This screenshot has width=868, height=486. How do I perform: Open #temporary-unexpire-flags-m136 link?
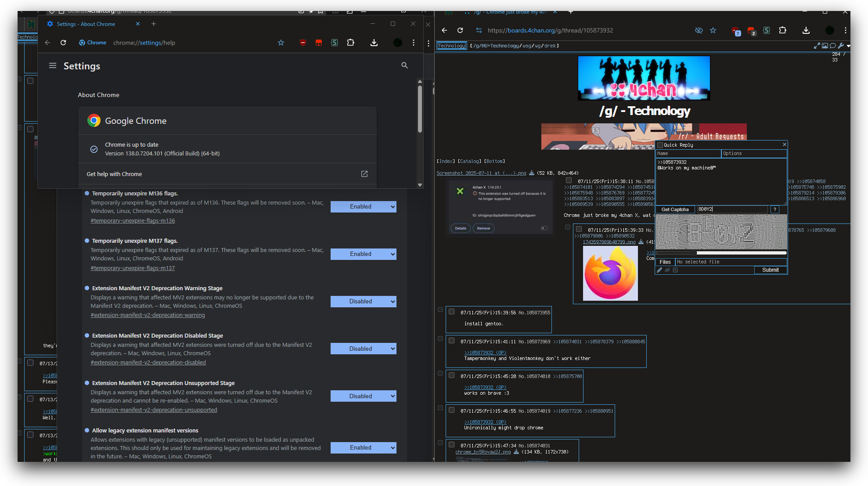point(133,221)
